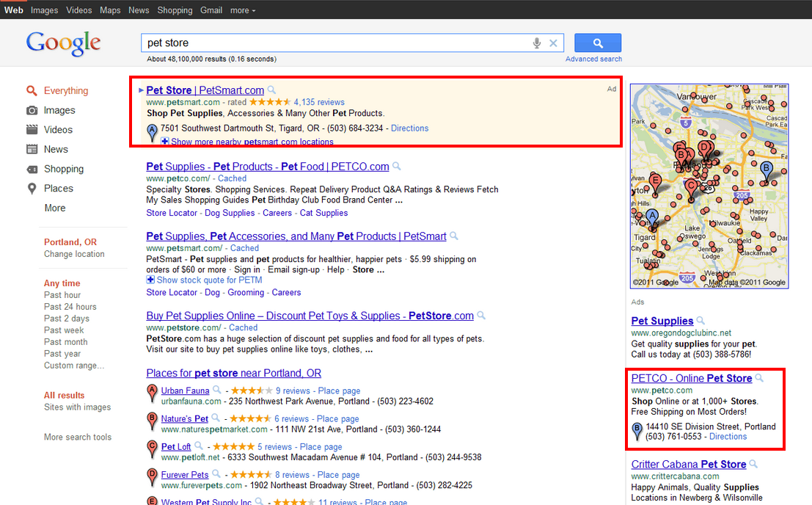
Task: Click the Google logo
Action: pos(63,43)
